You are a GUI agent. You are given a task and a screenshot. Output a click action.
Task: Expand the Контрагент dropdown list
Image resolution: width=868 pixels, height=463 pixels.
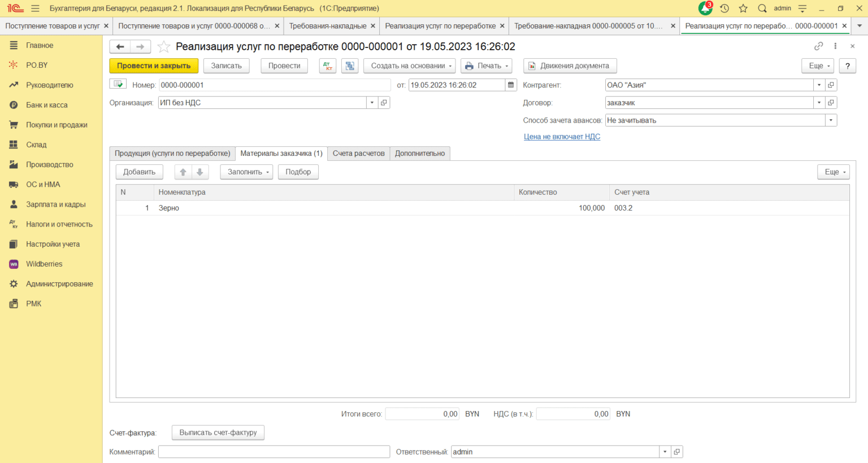click(819, 85)
